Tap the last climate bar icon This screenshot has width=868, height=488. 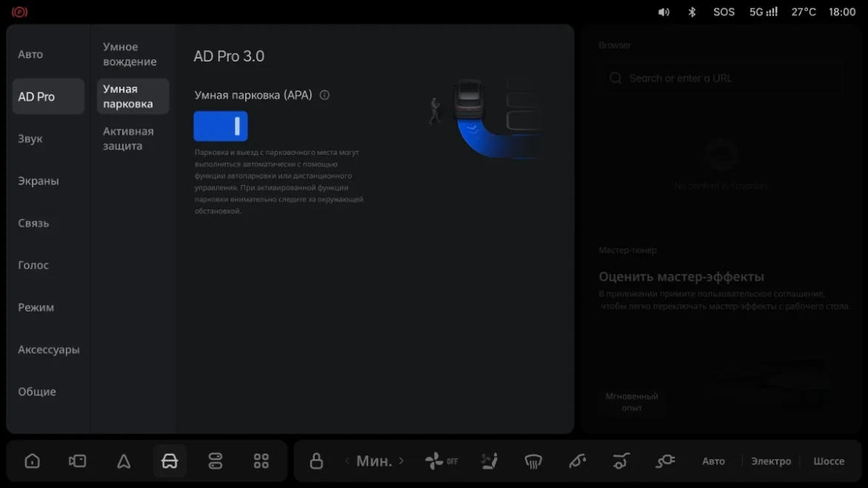tap(665, 461)
